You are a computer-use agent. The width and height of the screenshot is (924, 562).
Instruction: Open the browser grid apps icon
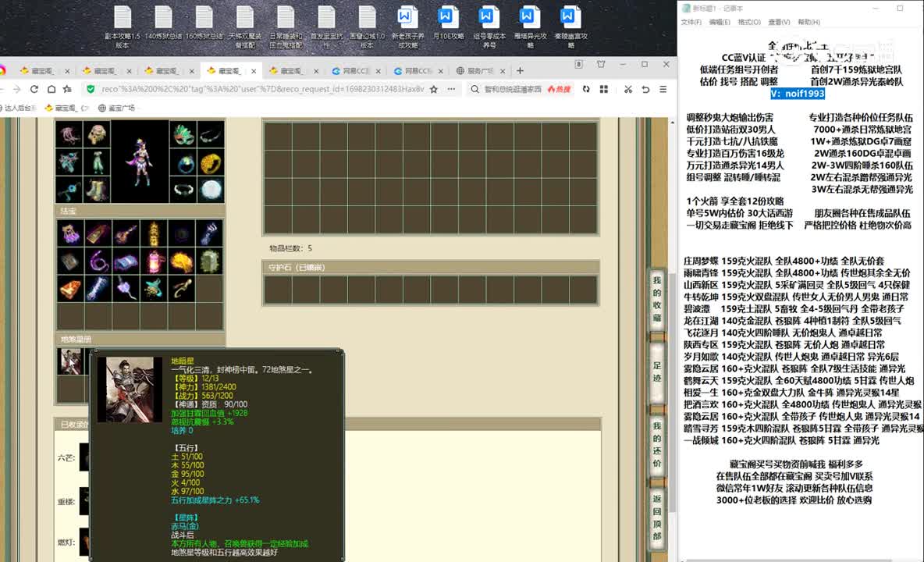click(x=604, y=89)
